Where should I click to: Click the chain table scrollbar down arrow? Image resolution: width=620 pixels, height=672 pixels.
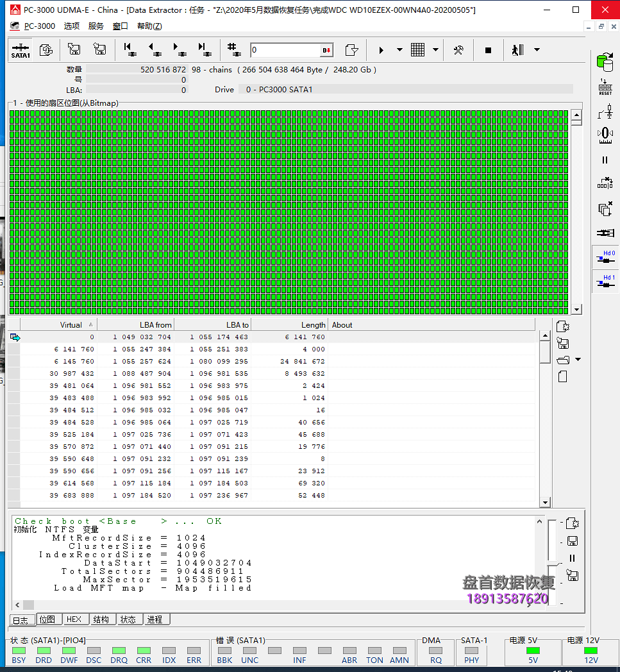(545, 502)
